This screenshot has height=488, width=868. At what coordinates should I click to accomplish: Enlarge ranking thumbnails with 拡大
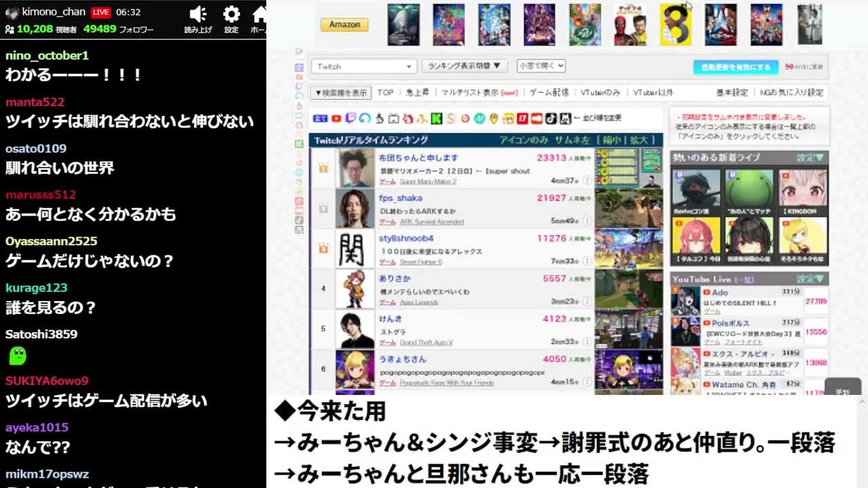click(x=639, y=140)
